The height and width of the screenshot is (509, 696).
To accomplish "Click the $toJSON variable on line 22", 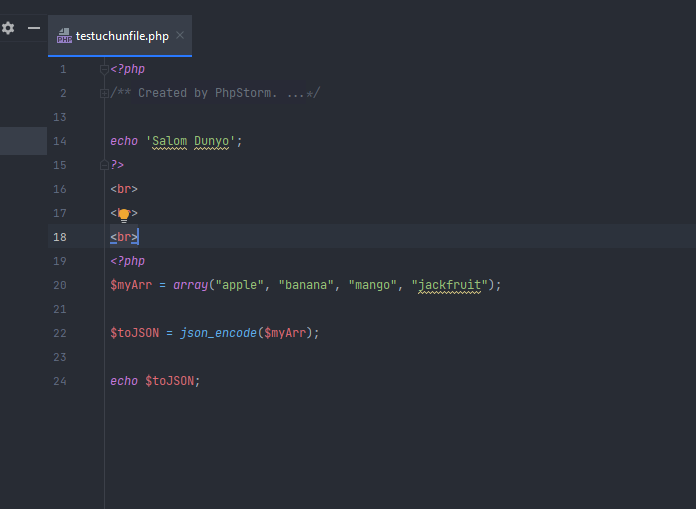I will coord(134,333).
